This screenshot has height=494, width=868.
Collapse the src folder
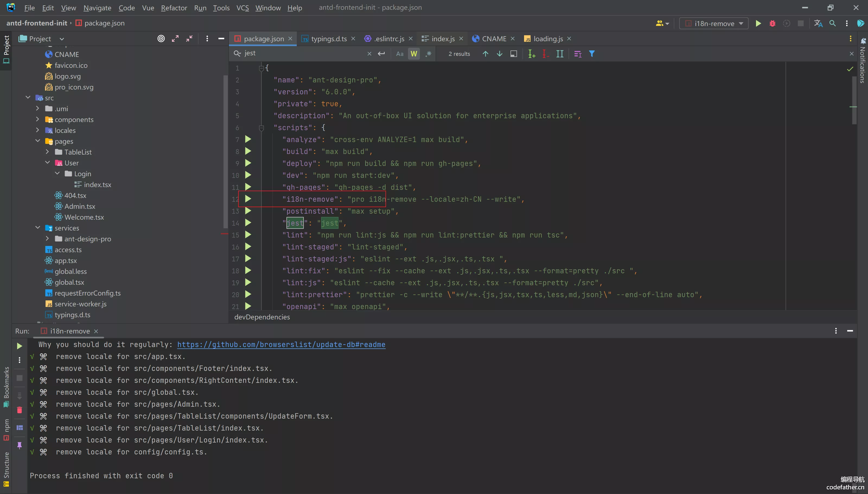pyautogui.click(x=28, y=98)
